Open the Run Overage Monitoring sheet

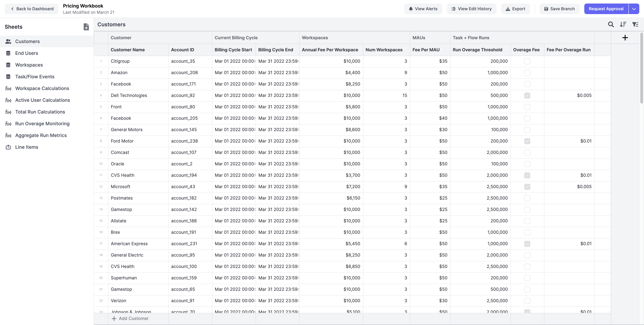[47, 124]
